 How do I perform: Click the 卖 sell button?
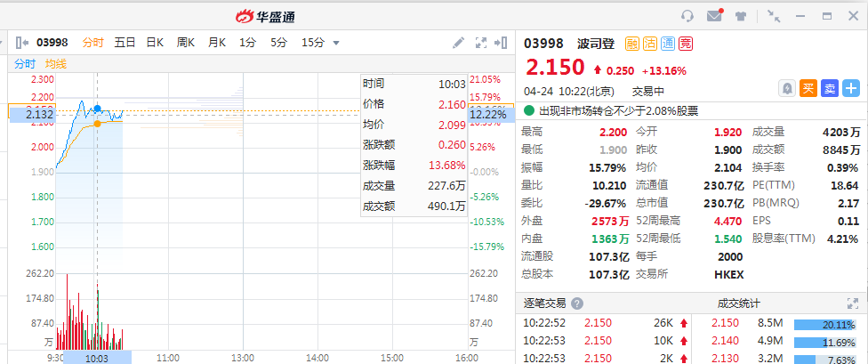(x=829, y=88)
